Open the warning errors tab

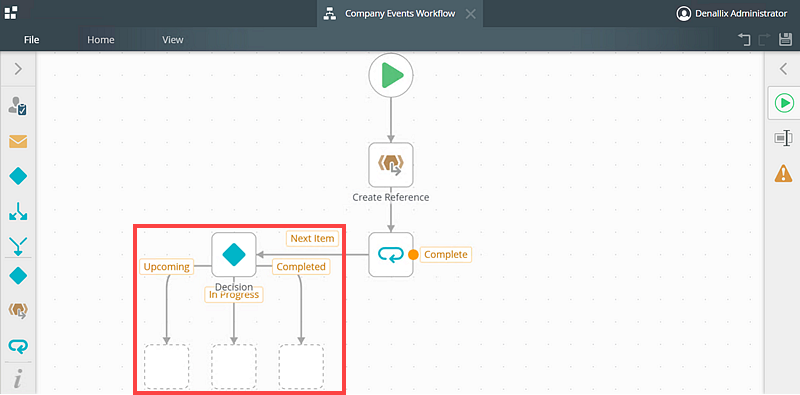point(783,174)
